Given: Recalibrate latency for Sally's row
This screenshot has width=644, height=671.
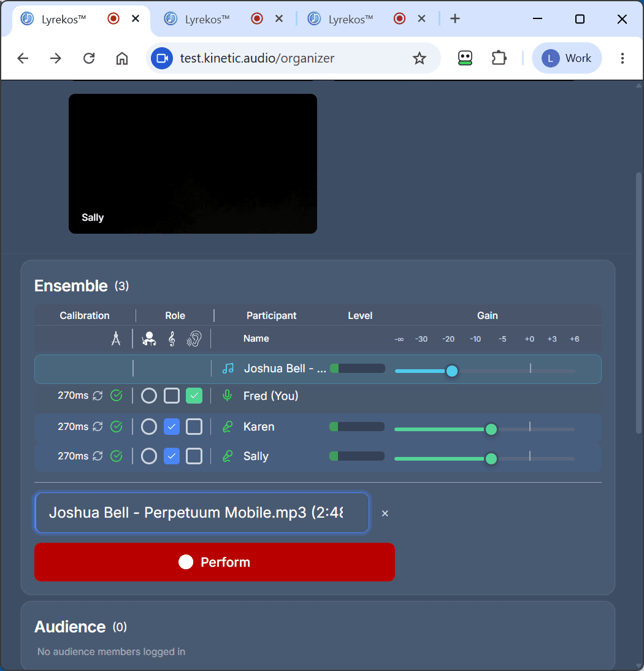Looking at the screenshot, I should 98,456.
